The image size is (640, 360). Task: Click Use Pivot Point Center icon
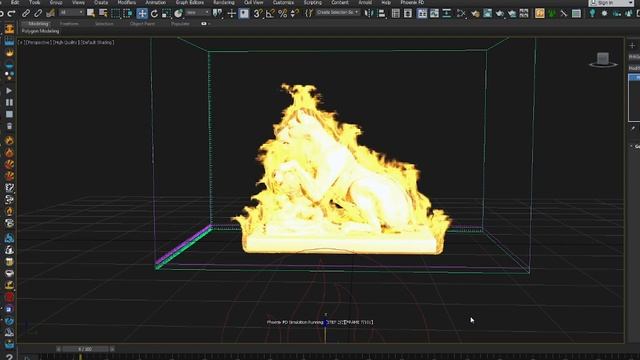click(218, 13)
